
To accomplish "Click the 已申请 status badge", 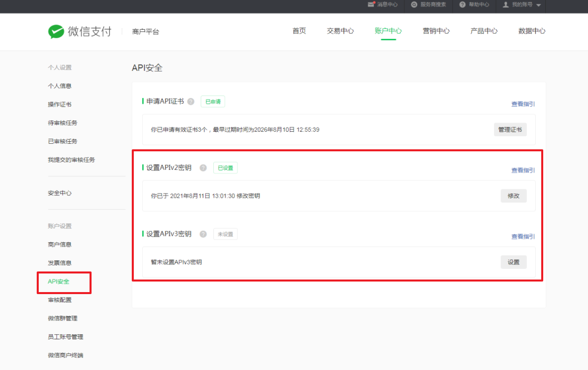I will point(213,102).
